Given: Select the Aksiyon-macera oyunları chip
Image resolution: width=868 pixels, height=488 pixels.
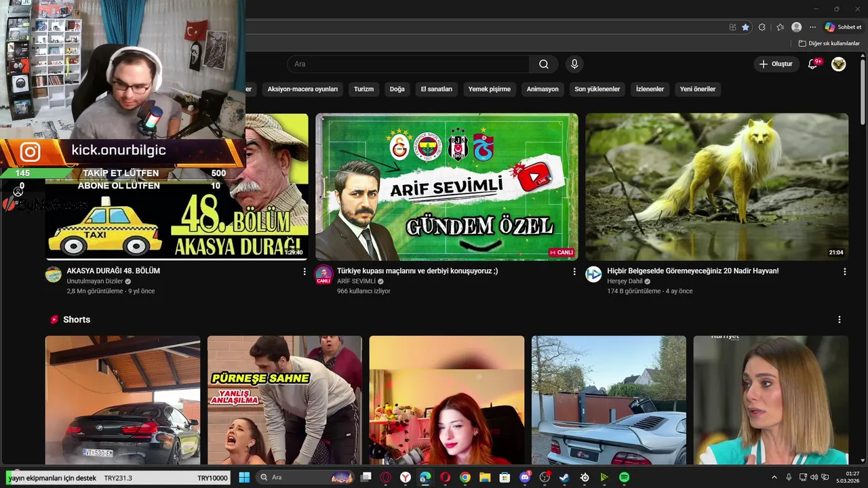Looking at the screenshot, I should 302,89.
